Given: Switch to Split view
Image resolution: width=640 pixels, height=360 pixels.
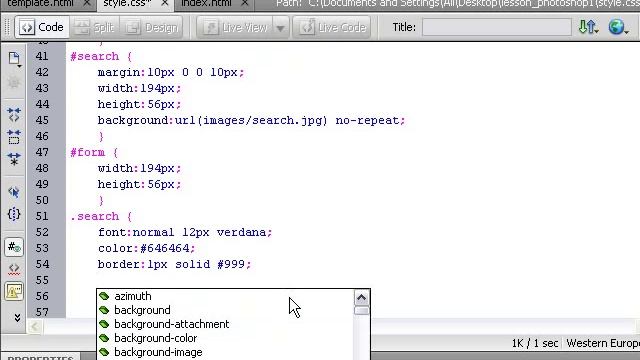Looking at the screenshot, I should pyautogui.click(x=96, y=27).
